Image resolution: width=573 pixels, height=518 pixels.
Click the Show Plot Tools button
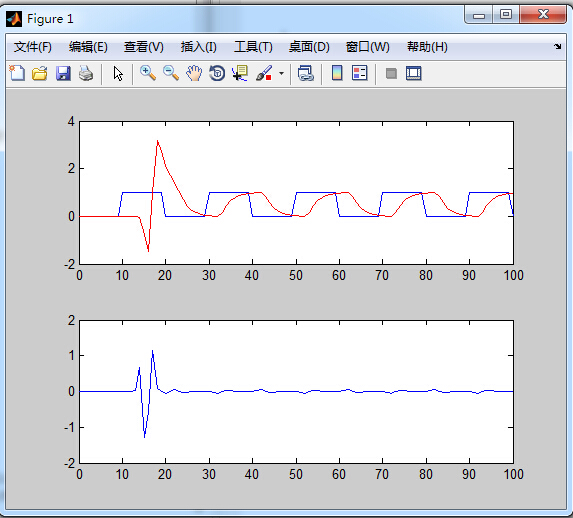tap(414, 73)
